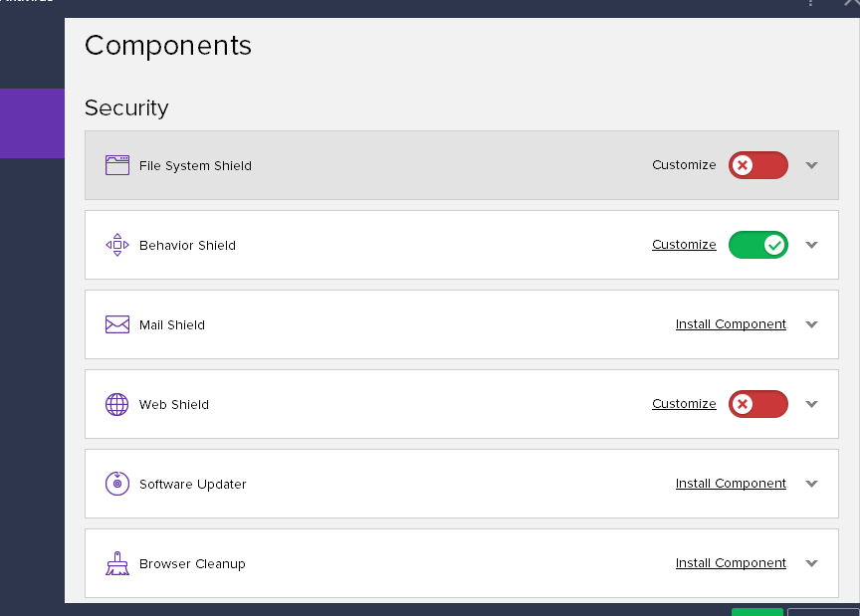This screenshot has width=860, height=616.
Task: Install the Mail Shield component
Action: tap(731, 324)
